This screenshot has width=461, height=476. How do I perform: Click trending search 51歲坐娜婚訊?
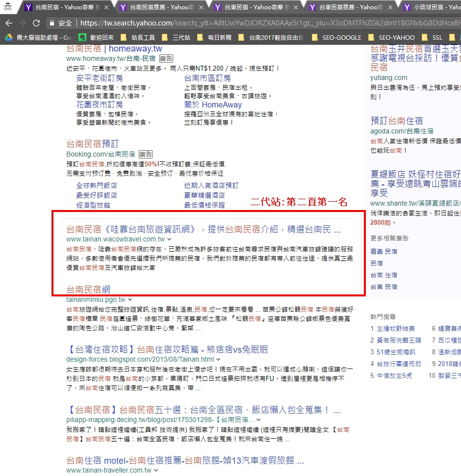[396, 352]
